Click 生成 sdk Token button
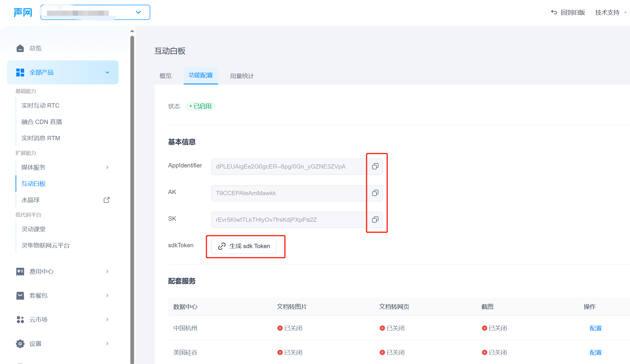The height and width of the screenshot is (364, 630). (x=244, y=246)
